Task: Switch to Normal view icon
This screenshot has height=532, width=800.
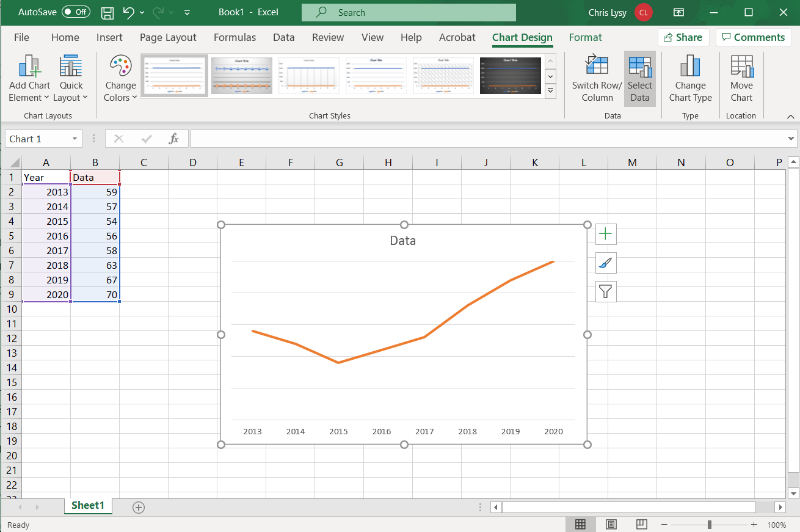Action: (x=581, y=524)
